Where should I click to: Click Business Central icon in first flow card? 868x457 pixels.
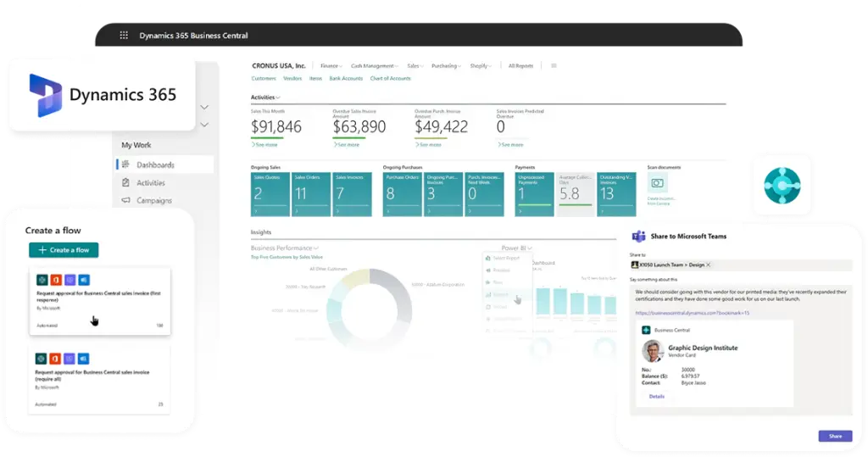(x=42, y=280)
